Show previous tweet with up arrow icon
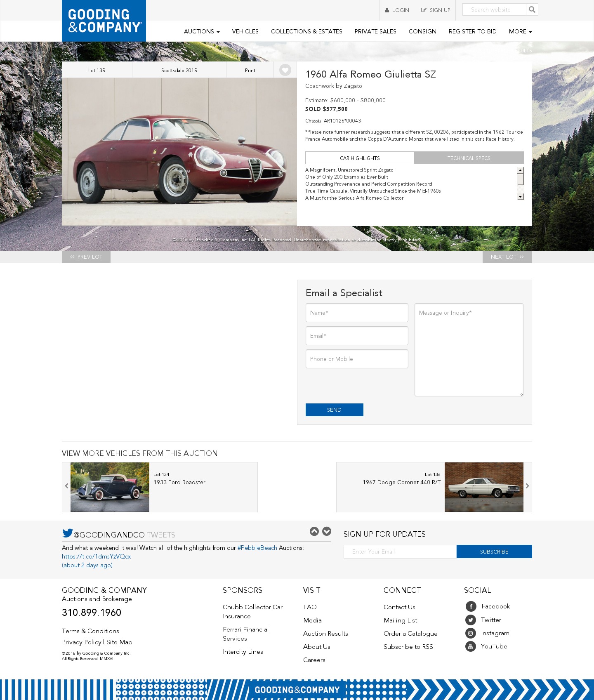The height and width of the screenshot is (700, 594). click(x=314, y=531)
